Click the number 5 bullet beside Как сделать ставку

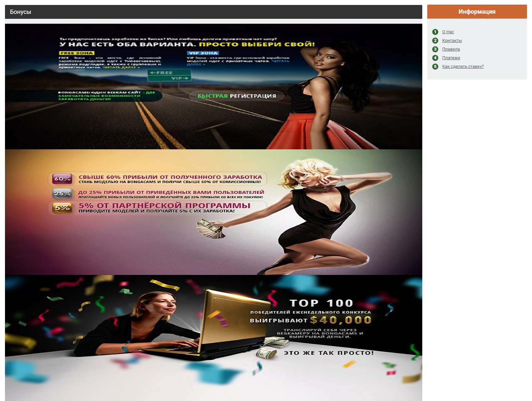(435, 67)
